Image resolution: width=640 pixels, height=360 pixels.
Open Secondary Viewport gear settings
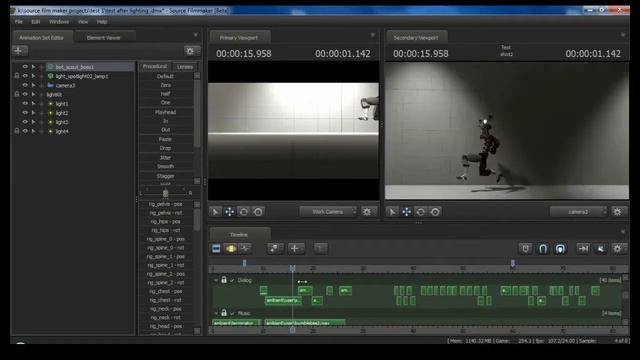(618, 212)
